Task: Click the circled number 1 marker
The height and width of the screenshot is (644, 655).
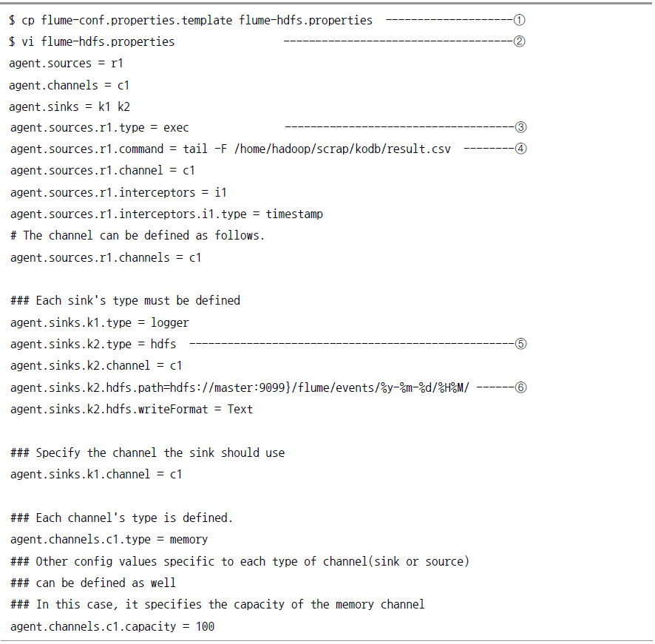Action: [x=519, y=20]
